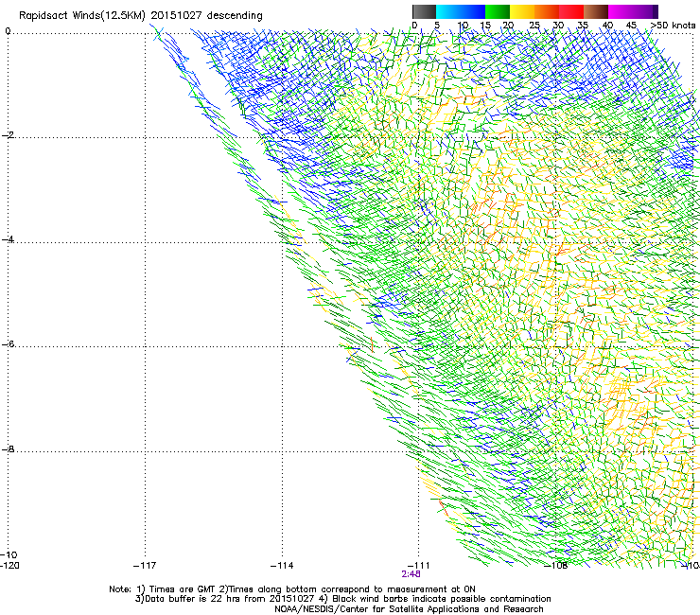This screenshot has height=615, width=700.
Task: Click the longitude label '-114'
Action: coord(282,566)
